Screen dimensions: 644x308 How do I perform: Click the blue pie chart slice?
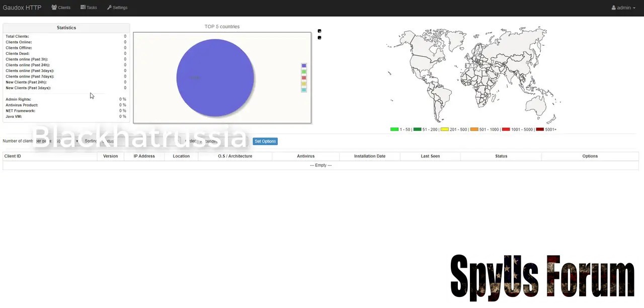pos(215,78)
